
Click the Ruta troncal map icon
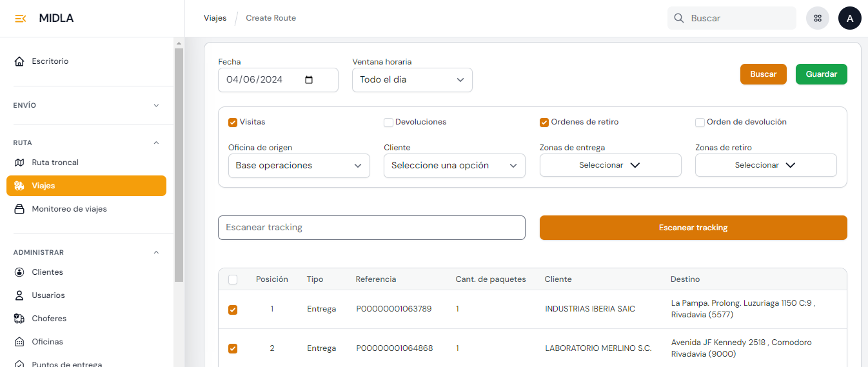[x=19, y=163]
